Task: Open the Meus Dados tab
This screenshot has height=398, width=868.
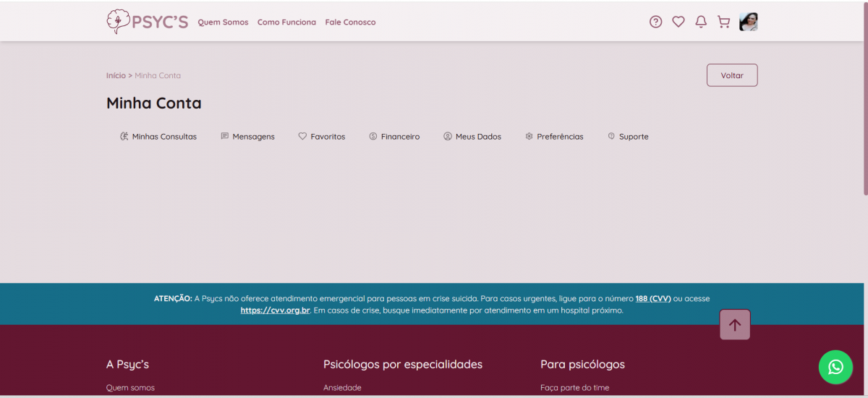Action: [x=472, y=137]
